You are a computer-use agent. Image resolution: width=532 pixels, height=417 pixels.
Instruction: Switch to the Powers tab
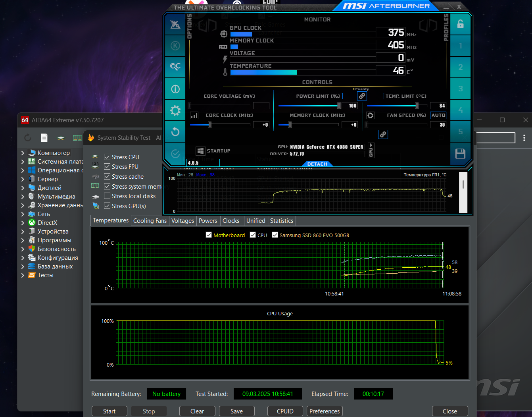pos(208,221)
